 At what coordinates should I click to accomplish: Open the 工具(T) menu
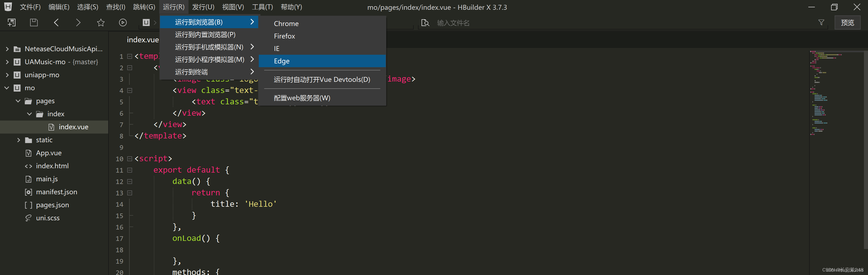[263, 7]
